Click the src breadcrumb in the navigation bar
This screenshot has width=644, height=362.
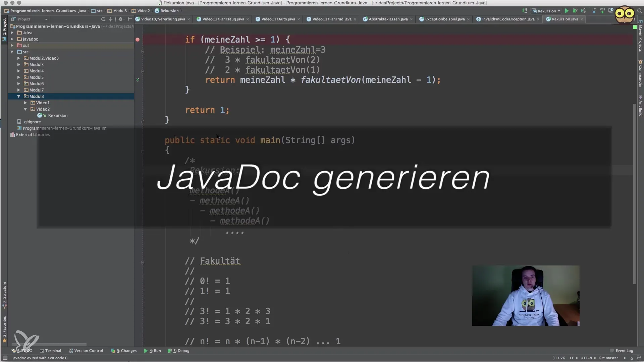pos(97,11)
